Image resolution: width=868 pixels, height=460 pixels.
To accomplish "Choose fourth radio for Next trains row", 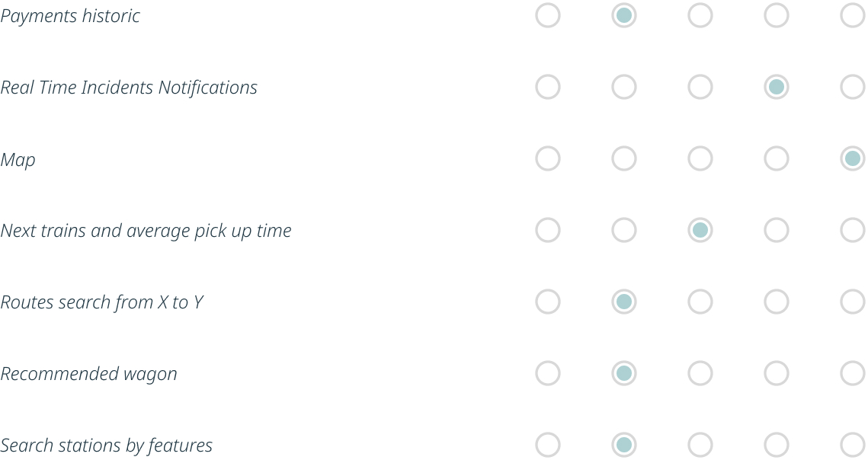I will pos(777,230).
